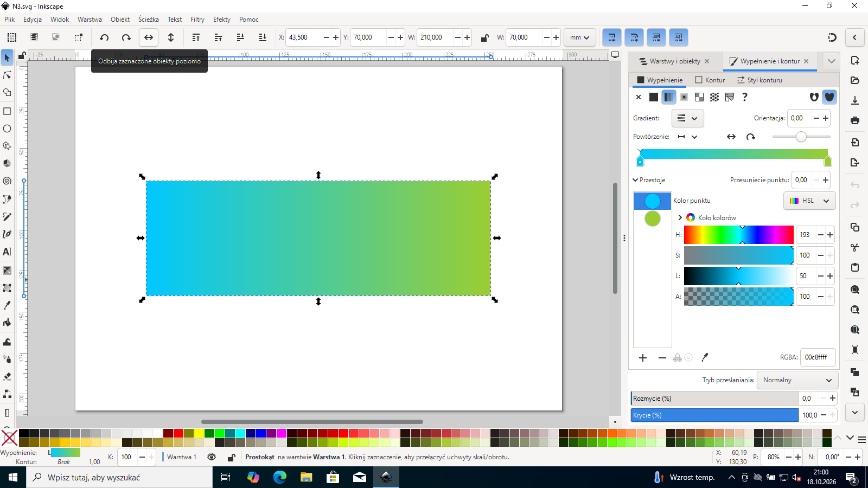Toggle visibility of layer Warstwa 1
This screenshot has height=488, width=868.
[x=212, y=457]
